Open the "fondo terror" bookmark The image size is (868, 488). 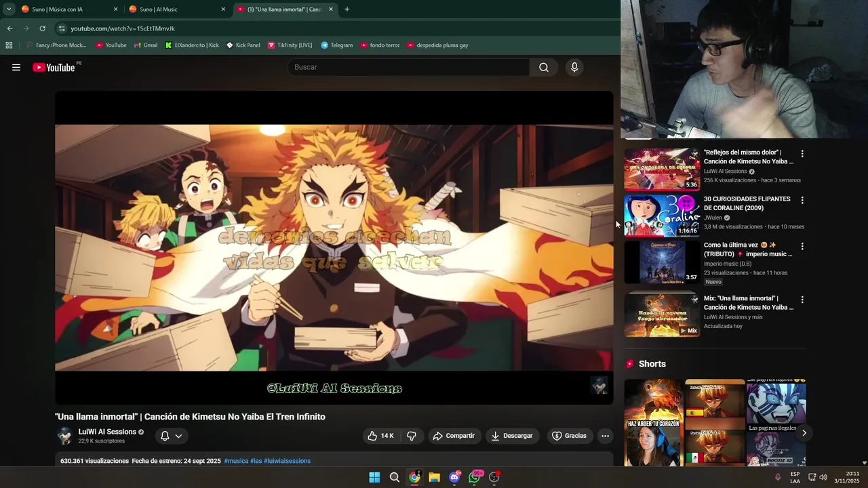pyautogui.click(x=380, y=45)
